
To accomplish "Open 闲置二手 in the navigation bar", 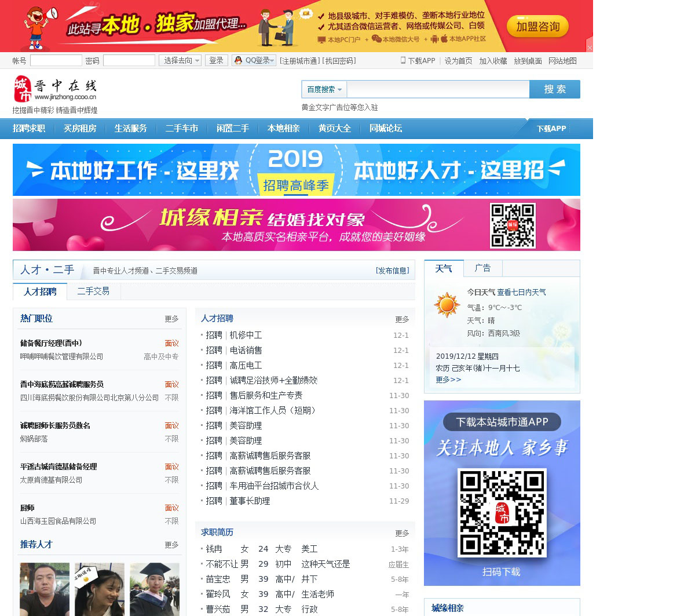I will 233,129.
